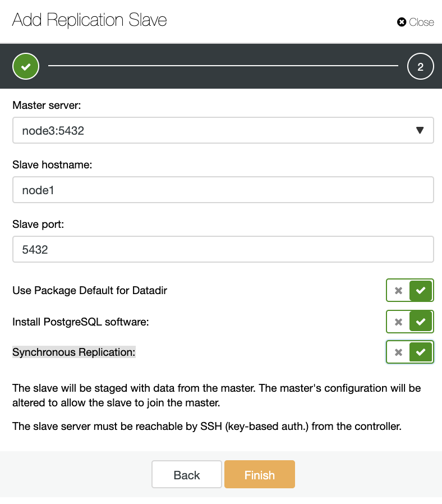Close the Add Replication Slave dialog
442x504 pixels.
[x=415, y=22]
